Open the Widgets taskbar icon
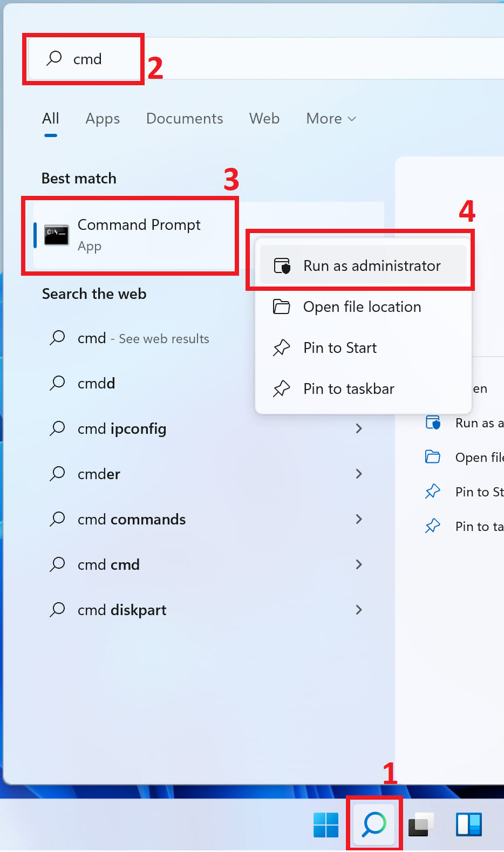 pos(468,824)
